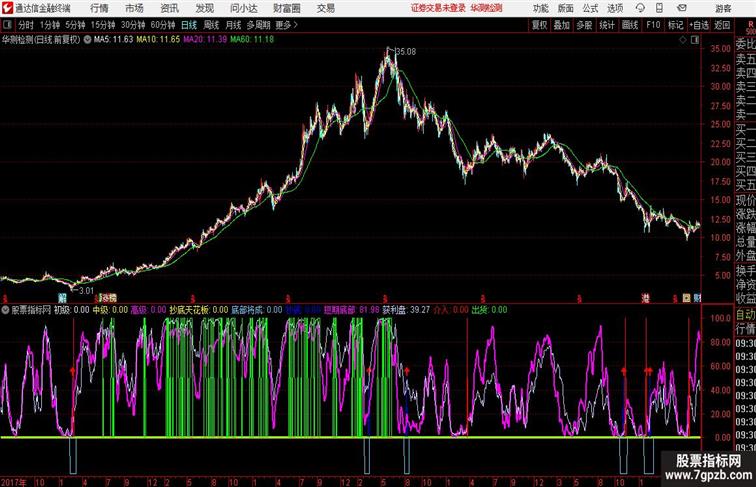Click the 抄底天花板 indicator label
This screenshot has width=756, height=487.
tap(189, 310)
